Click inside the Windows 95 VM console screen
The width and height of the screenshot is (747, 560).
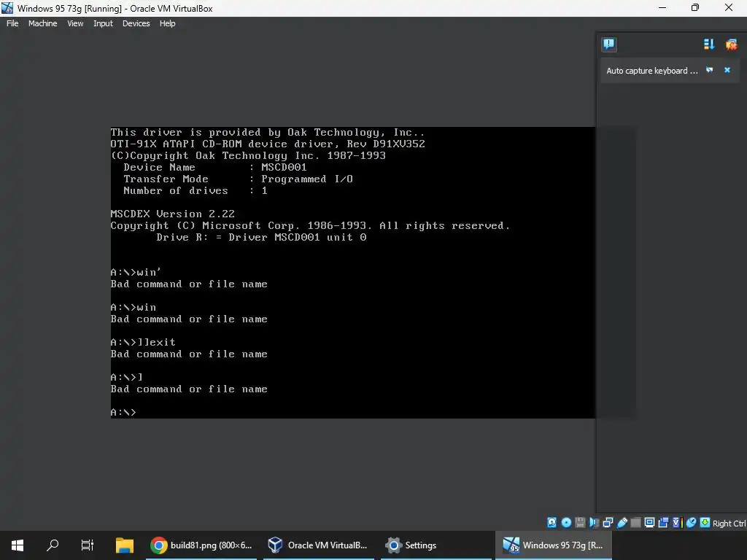coord(352,273)
